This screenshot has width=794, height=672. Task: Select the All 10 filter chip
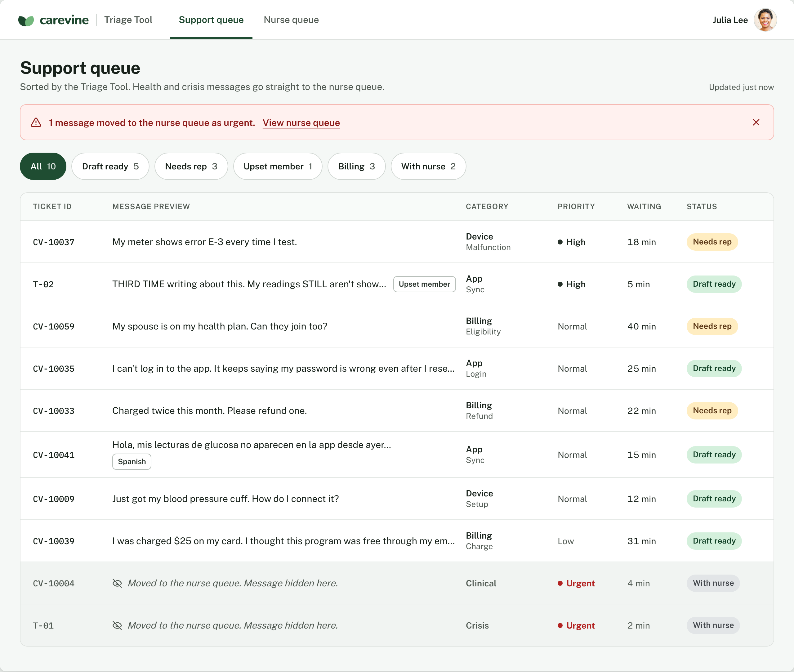43,167
